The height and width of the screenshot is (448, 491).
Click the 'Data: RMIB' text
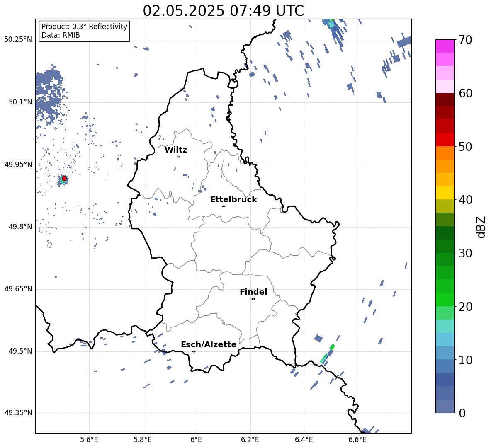coord(61,35)
